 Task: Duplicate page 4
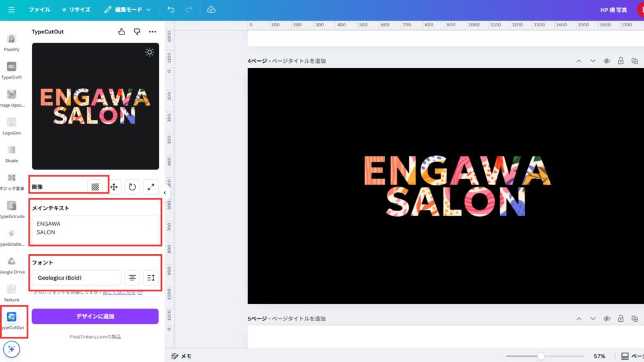[635, 61]
